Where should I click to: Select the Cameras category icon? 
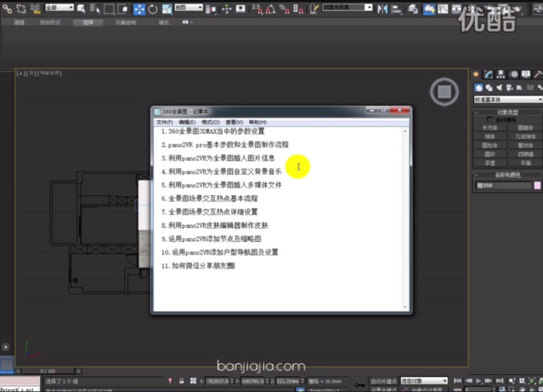[509, 88]
